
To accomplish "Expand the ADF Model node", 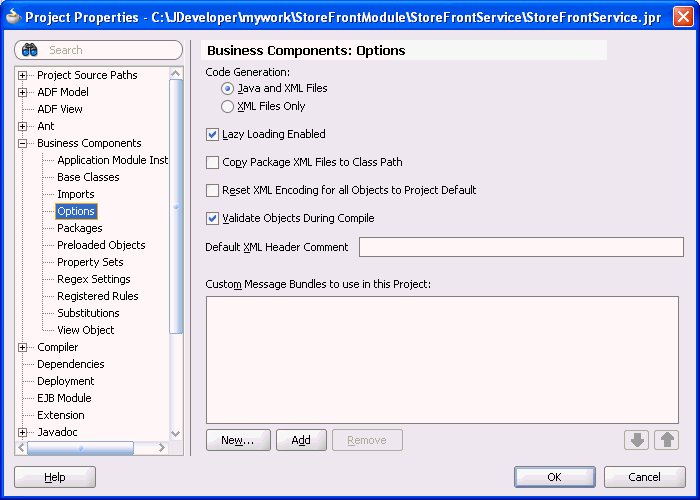I will coord(22,92).
